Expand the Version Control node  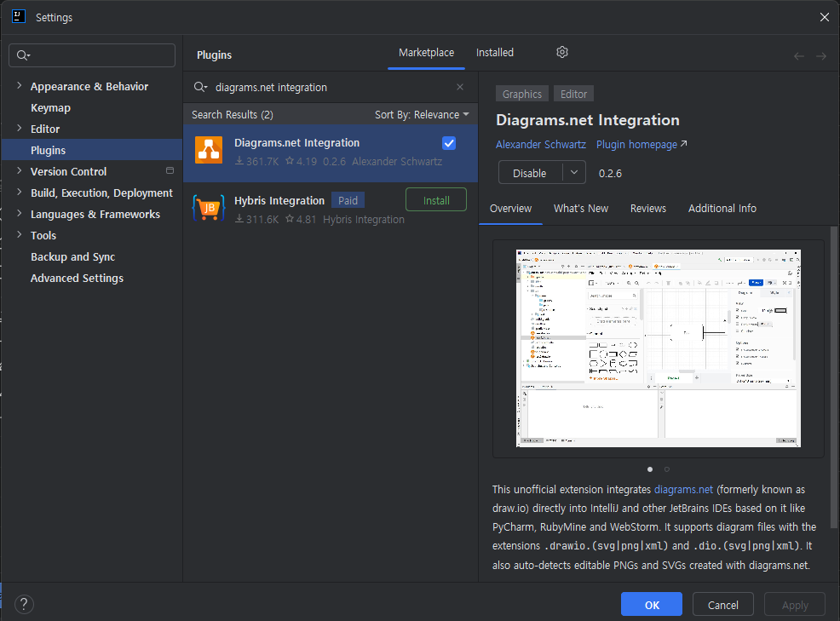coord(20,171)
